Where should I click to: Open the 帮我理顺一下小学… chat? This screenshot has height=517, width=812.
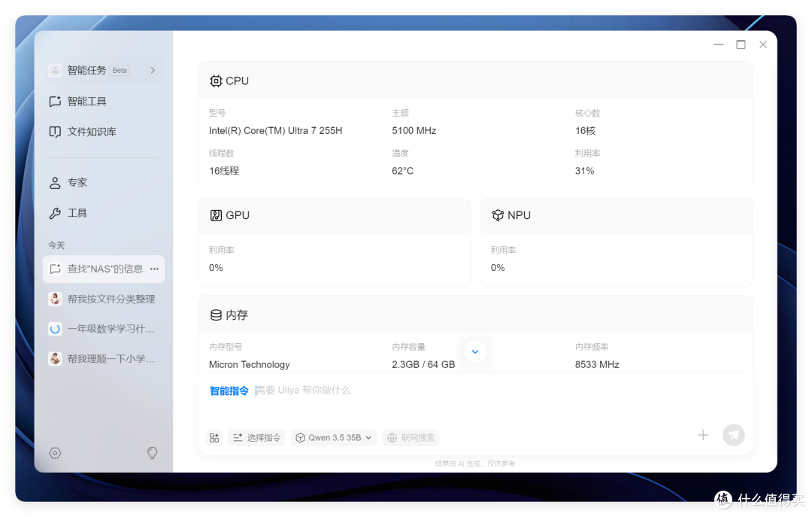pyautogui.click(x=104, y=359)
